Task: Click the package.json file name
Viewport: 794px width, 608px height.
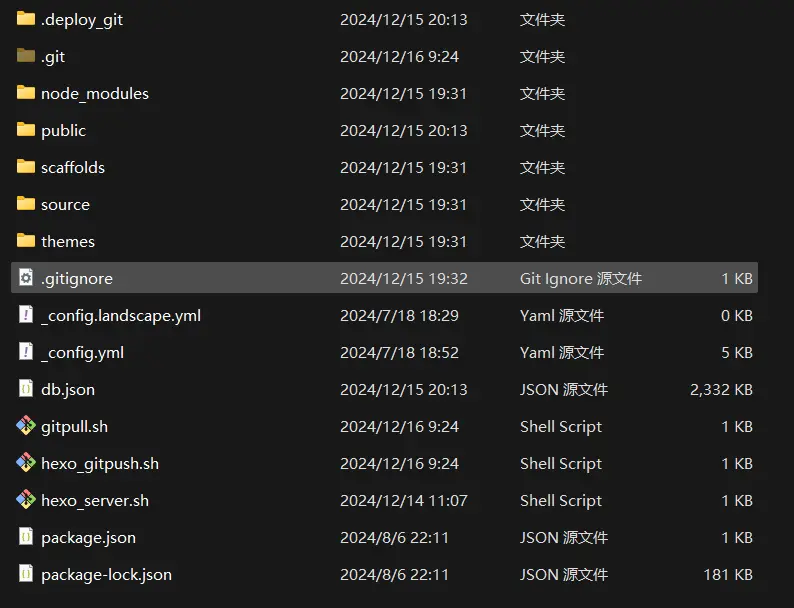Action: coord(89,538)
